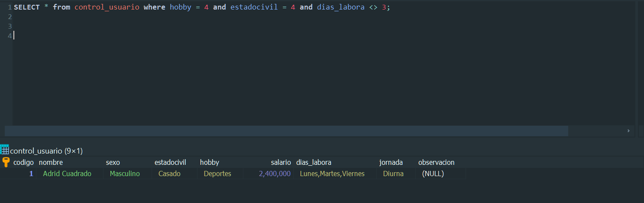This screenshot has width=644, height=203.
Task: Sort by the codigo column header
Action: tap(23, 162)
